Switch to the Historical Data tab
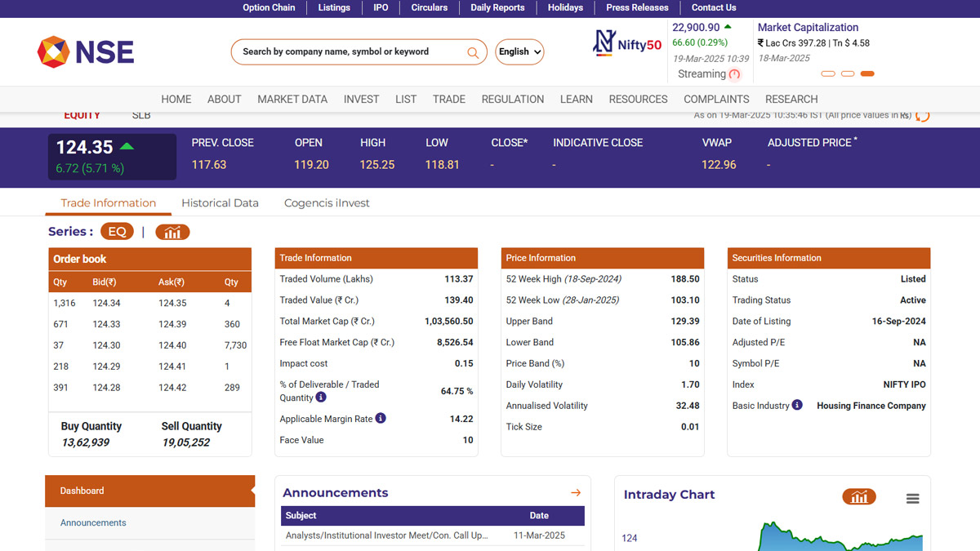Viewport: 980px width, 551px height. click(220, 203)
